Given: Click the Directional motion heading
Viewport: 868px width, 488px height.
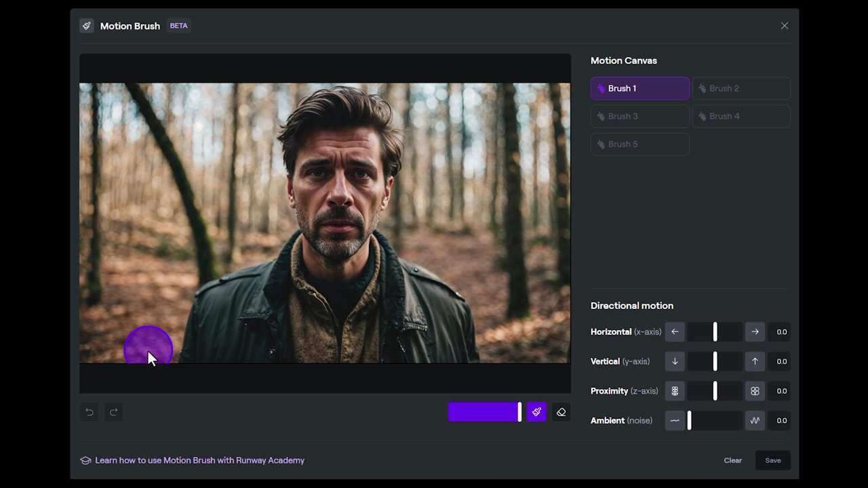Looking at the screenshot, I should click(632, 306).
